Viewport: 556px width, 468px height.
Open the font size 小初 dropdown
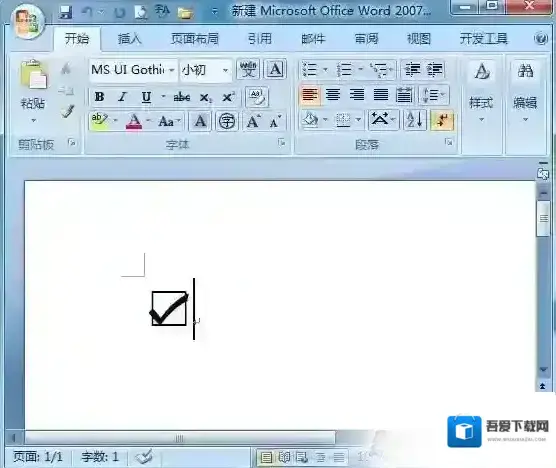pos(225,70)
